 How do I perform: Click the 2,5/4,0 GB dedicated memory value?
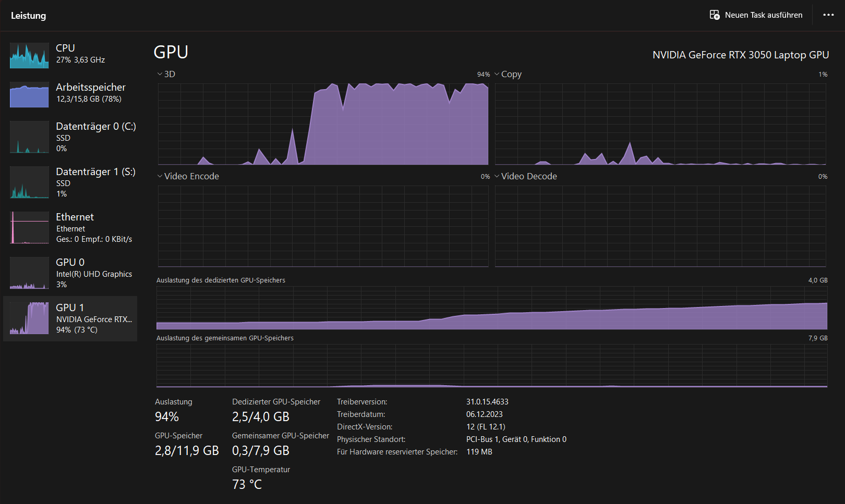(261, 417)
